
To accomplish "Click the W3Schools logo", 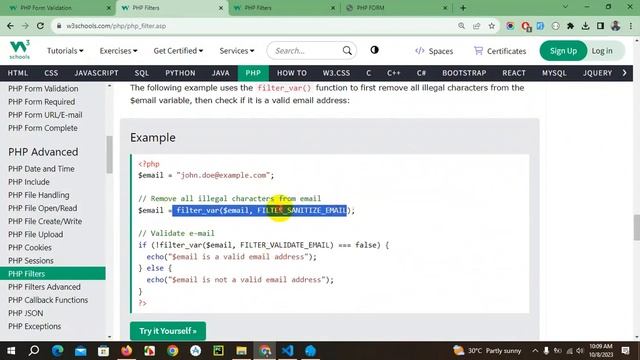I will [x=20, y=50].
